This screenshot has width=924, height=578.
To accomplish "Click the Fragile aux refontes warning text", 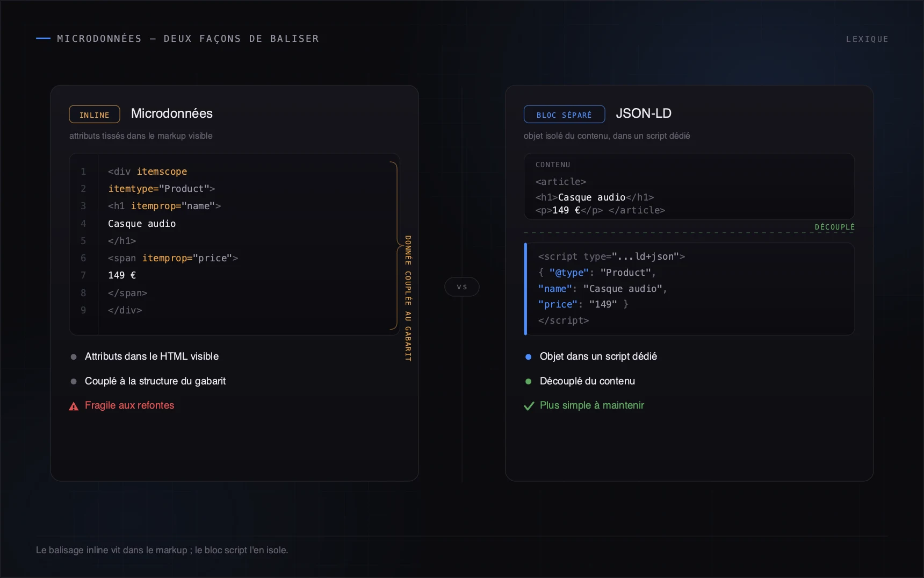I will coord(129,405).
